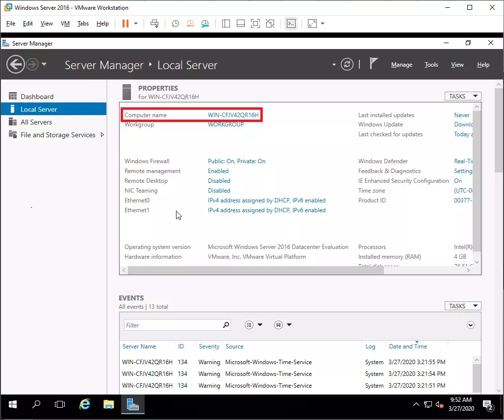Open the power options dropdown beside pause
The height and width of the screenshot is (420, 504).
(x=136, y=24)
